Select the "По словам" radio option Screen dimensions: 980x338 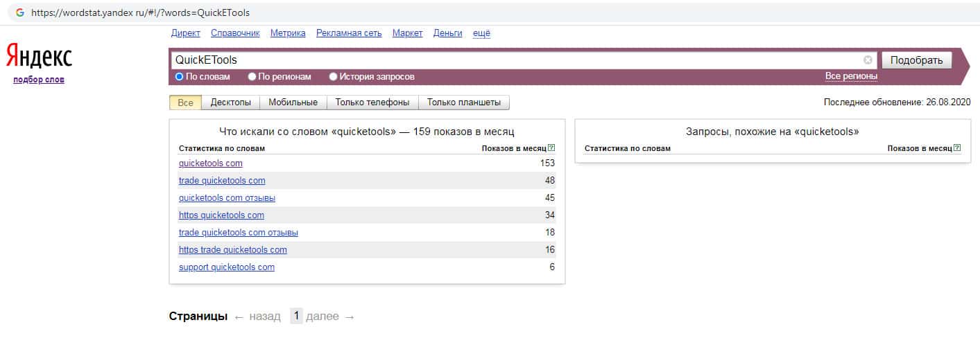pos(180,77)
